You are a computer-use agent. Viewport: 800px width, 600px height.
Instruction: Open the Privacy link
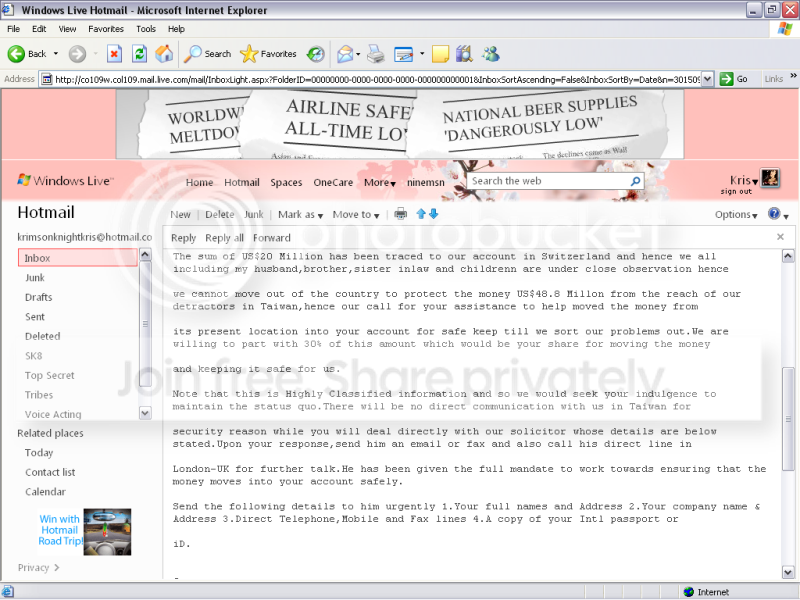38,567
